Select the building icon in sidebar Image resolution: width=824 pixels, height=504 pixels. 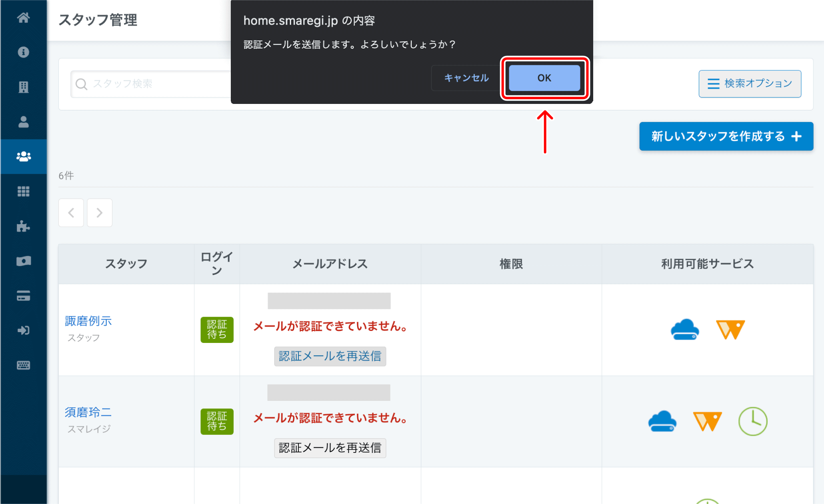[23, 87]
